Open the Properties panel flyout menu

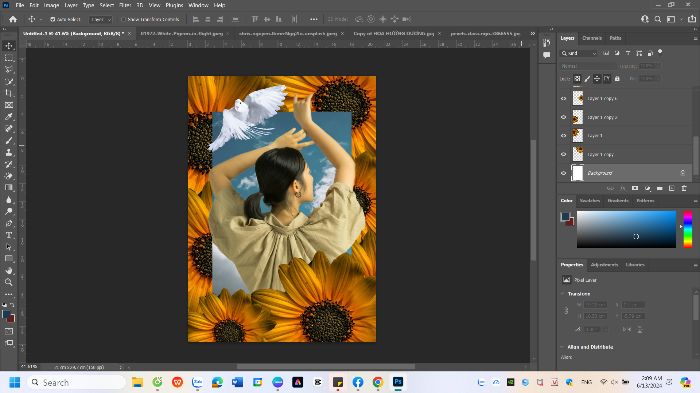click(695, 265)
